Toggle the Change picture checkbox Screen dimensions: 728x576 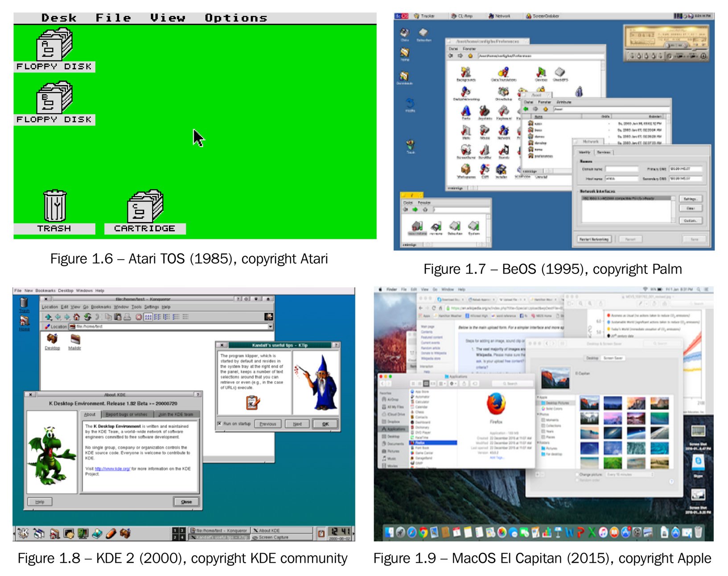[577, 475]
